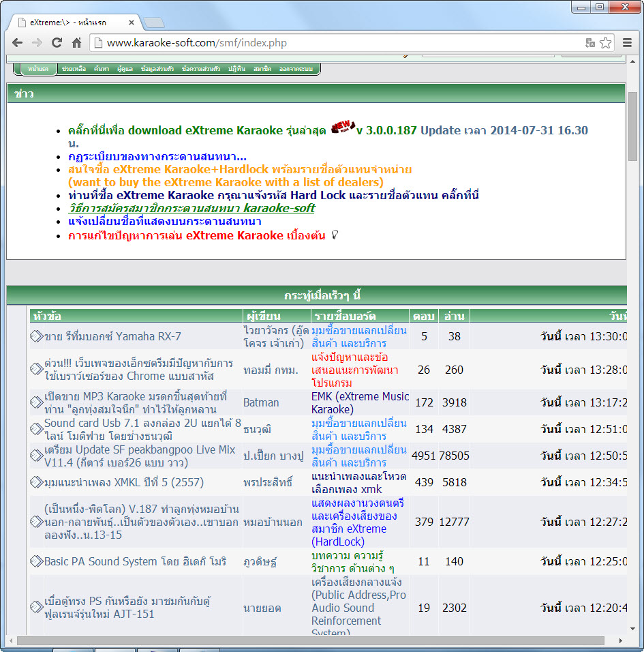Open the สมาชิก menu item

262,69
